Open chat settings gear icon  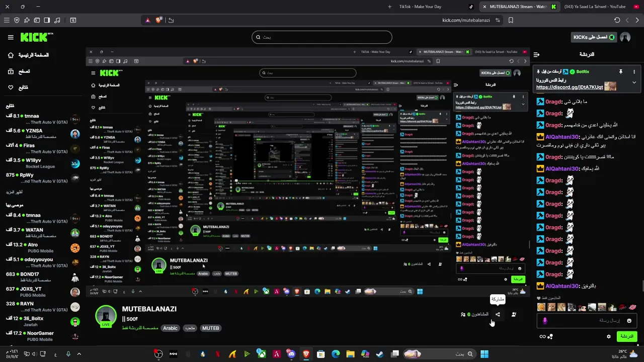click(609, 336)
